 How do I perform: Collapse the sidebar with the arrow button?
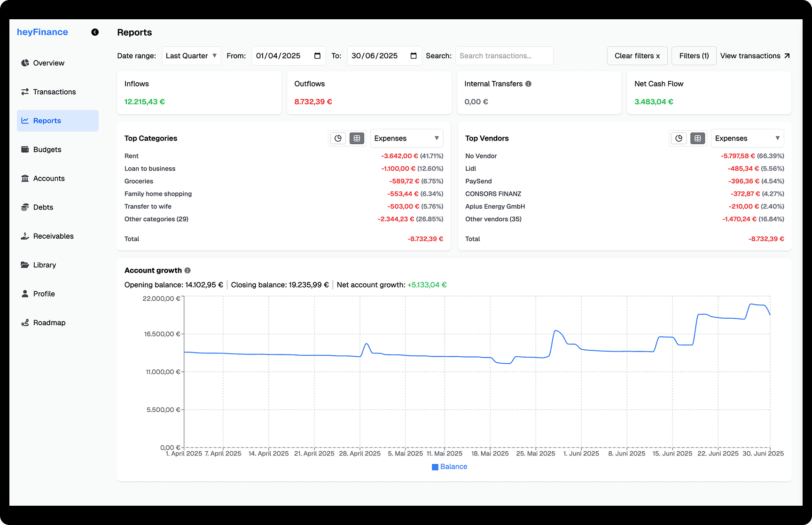[95, 32]
